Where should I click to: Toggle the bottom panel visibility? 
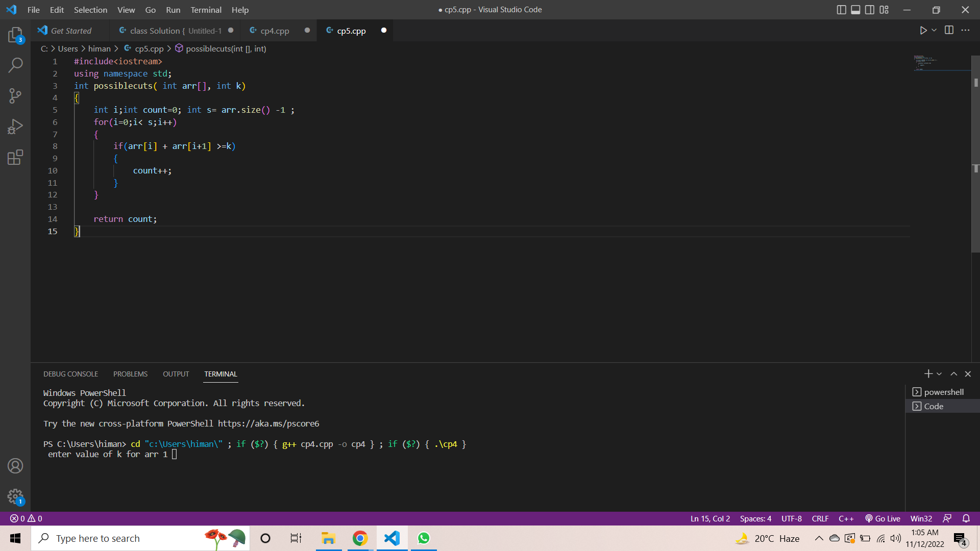(x=855, y=9)
